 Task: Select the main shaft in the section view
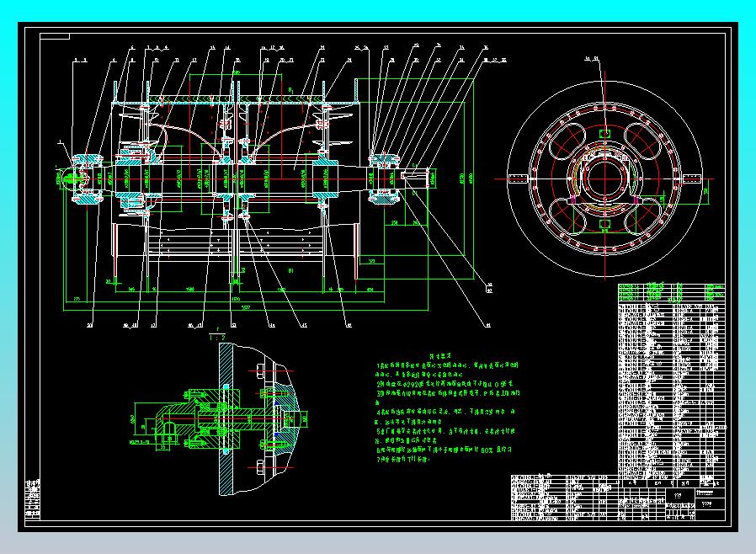246,178
